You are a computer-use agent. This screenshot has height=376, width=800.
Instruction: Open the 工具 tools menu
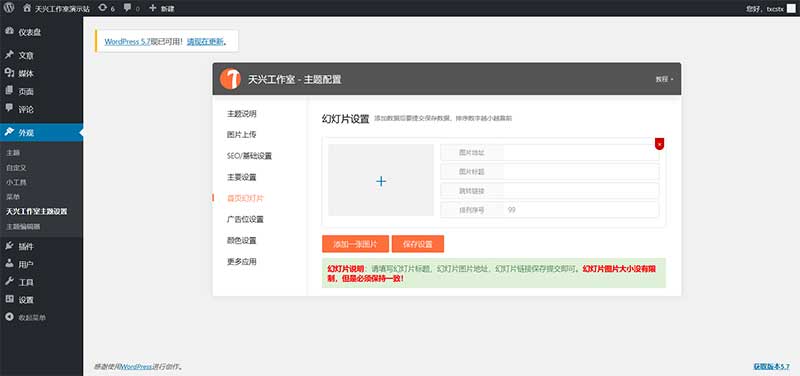[41, 282]
